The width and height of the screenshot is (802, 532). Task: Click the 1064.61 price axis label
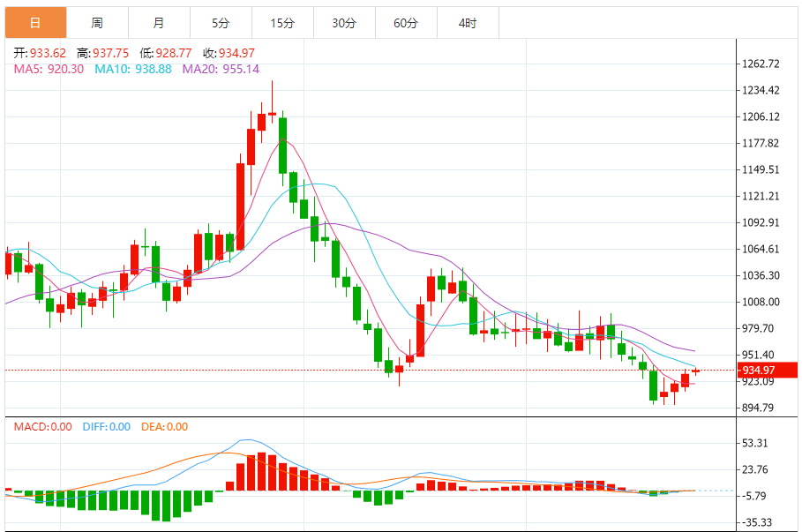click(761, 249)
